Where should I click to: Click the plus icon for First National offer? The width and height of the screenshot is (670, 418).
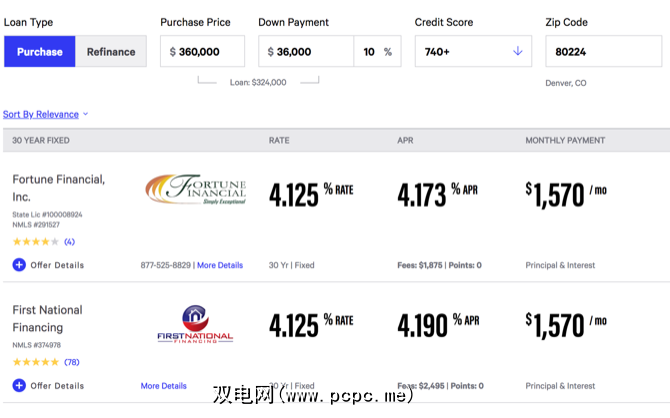pyautogui.click(x=19, y=386)
